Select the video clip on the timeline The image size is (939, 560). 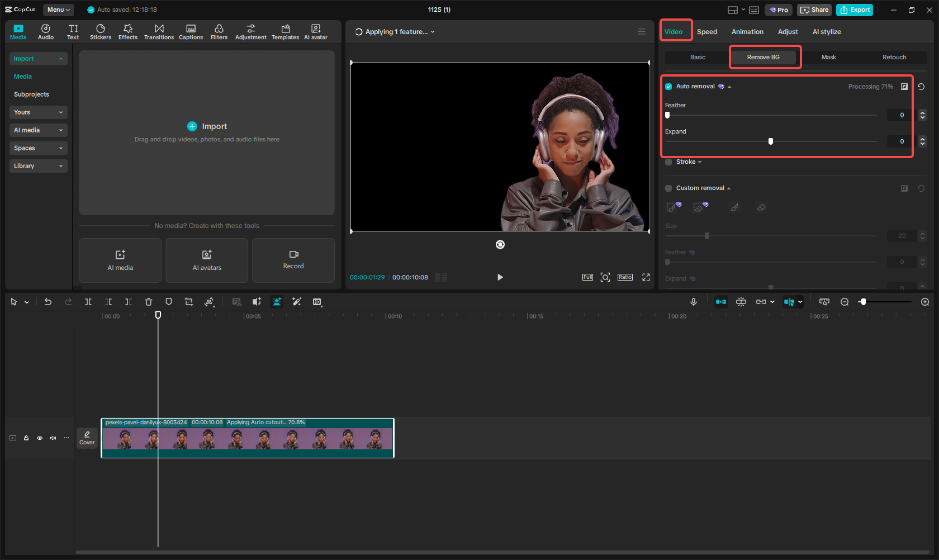(248, 439)
